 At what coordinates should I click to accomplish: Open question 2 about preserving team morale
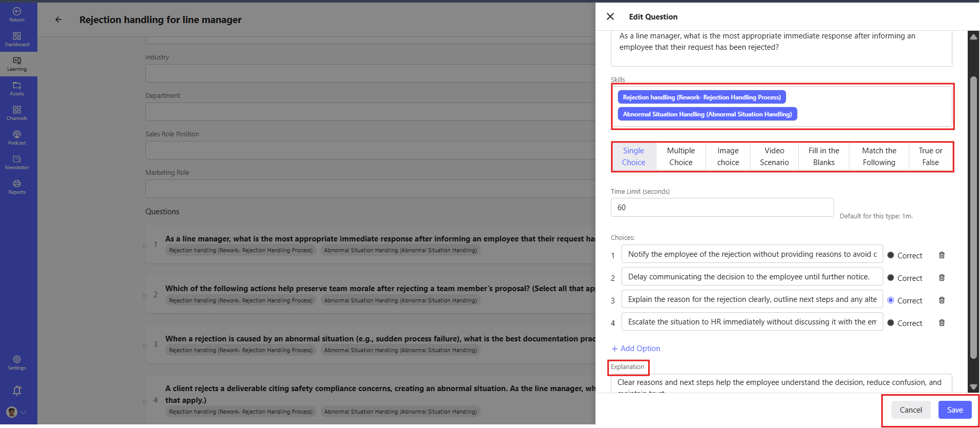pyautogui.click(x=370, y=294)
